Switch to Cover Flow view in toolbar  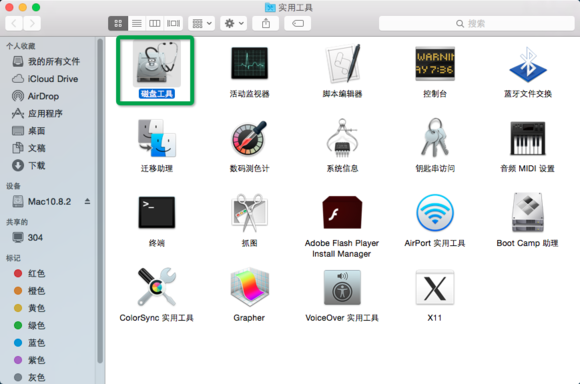(x=173, y=24)
